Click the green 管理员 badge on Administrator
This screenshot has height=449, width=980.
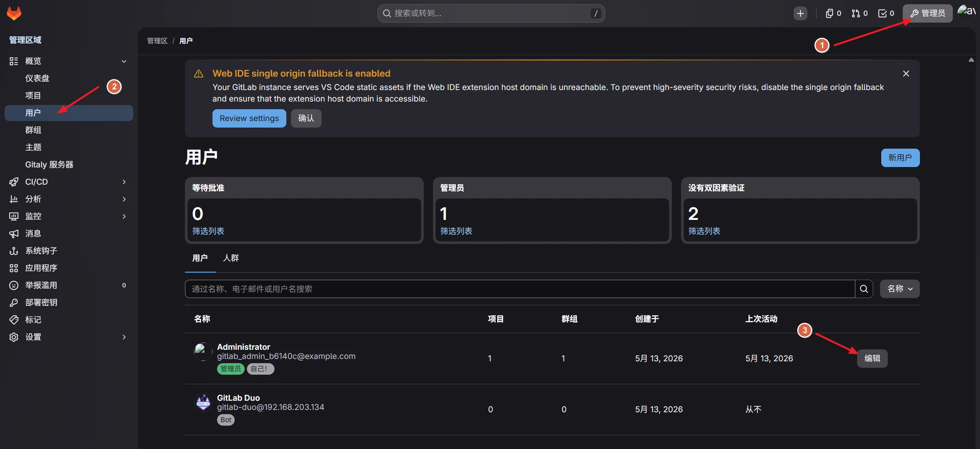pos(231,369)
